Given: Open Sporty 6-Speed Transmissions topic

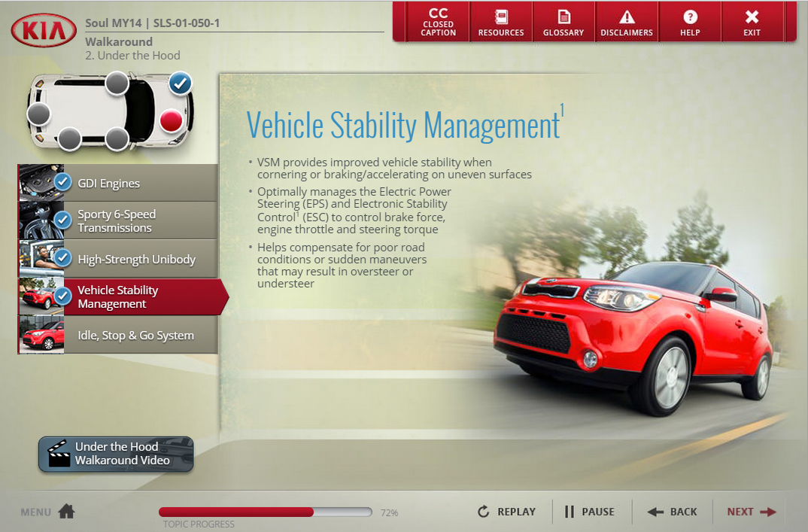Looking at the screenshot, I should 118,220.
